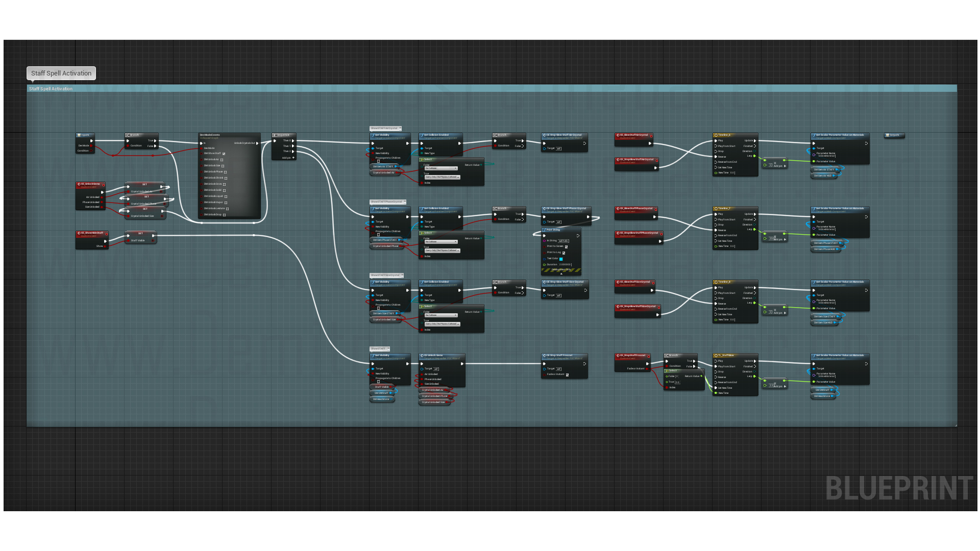
Task: Click the Timeline_8 clock icon
Action: click(x=716, y=282)
